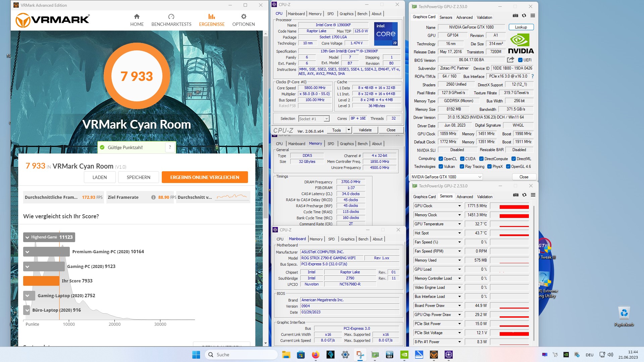Image resolution: width=644 pixels, height=362 pixels.
Task: Click the LADEN button
Action: [x=100, y=177]
